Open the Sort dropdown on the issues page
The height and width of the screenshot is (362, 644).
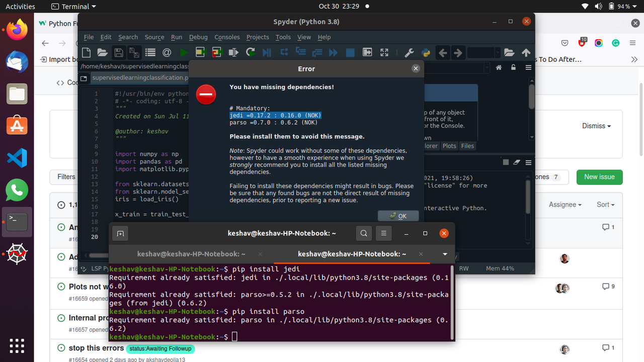[x=605, y=205]
